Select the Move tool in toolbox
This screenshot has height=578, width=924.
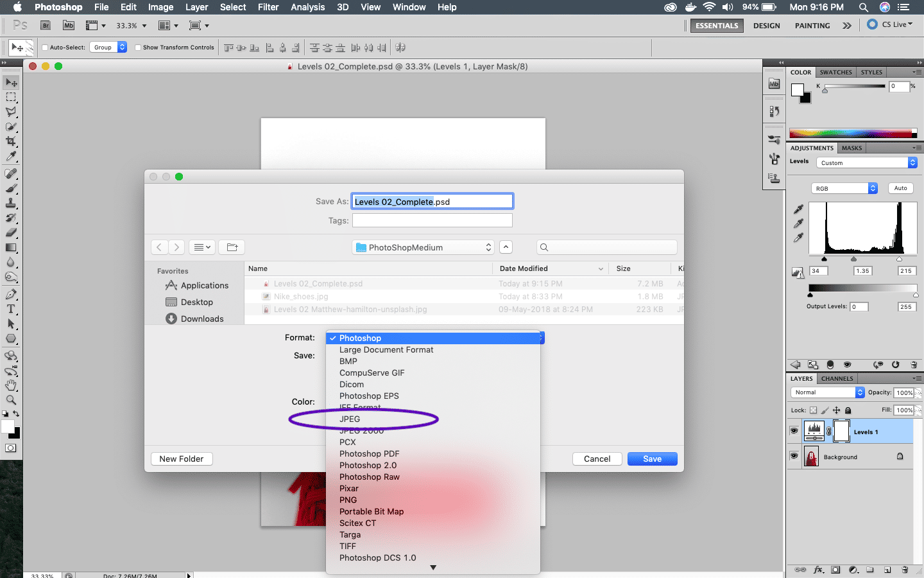tap(11, 83)
